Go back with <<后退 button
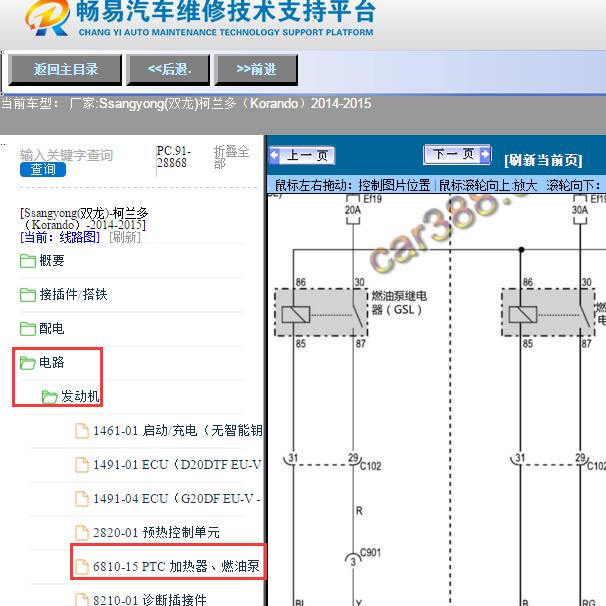 click(x=169, y=70)
